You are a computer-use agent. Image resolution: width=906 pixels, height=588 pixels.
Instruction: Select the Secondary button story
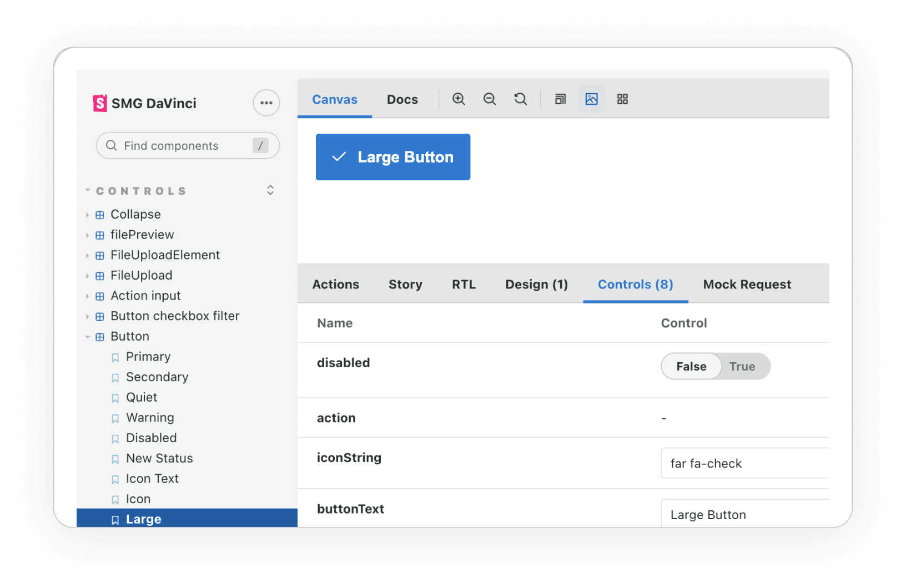157,377
